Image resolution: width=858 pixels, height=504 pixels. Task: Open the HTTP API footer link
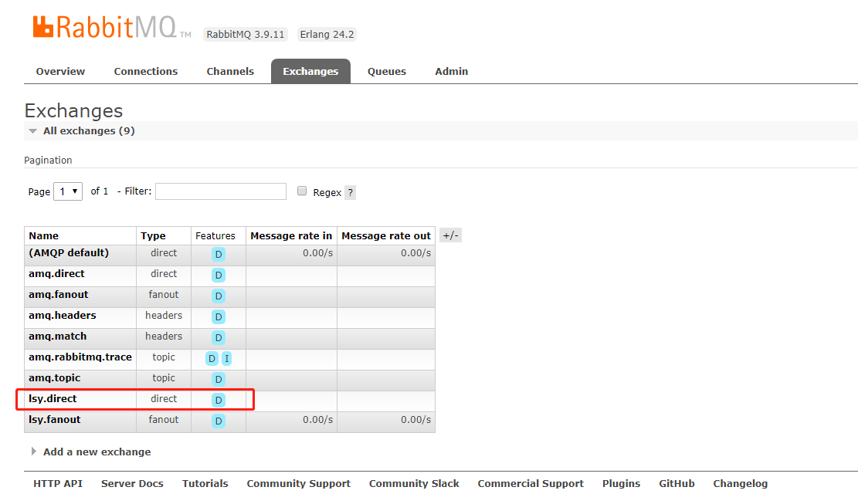pos(57,483)
